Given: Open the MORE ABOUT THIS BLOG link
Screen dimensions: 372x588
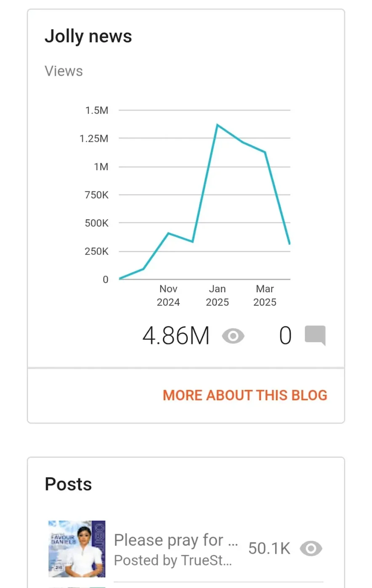Looking at the screenshot, I should pyautogui.click(x=245, y=396).
